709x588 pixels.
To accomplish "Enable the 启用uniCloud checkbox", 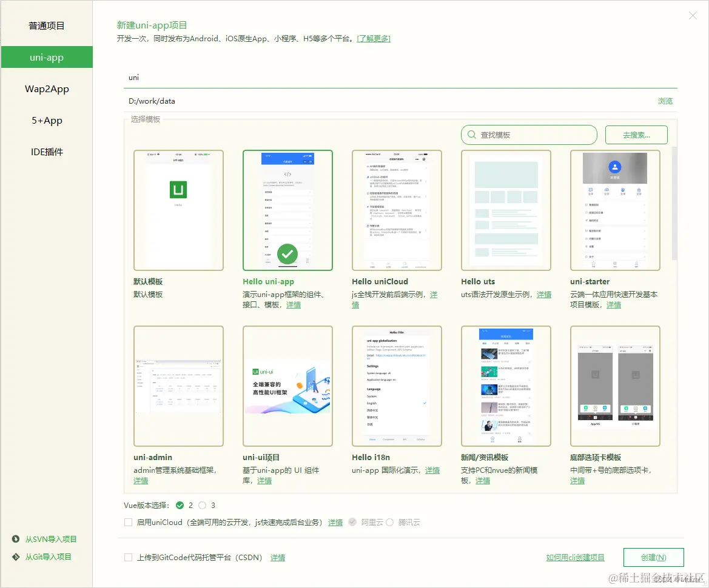I will [x=129, y=523].
